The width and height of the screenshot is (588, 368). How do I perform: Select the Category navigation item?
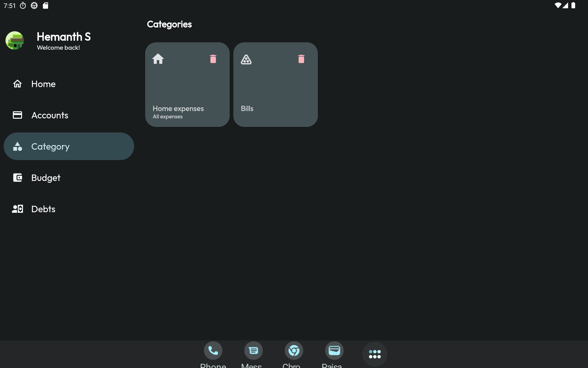click(x=51, y=147)
